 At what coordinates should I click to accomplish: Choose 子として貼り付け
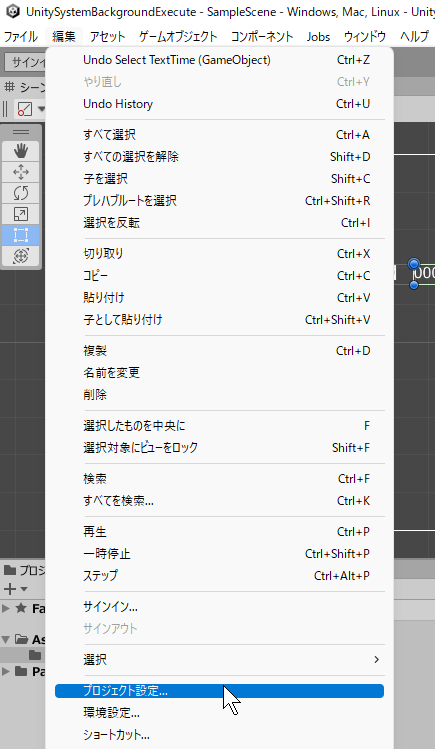[x=220, y=320]
